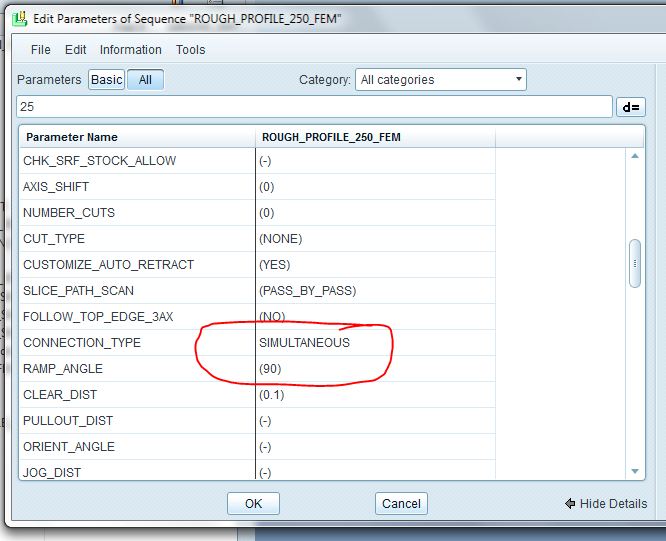The image size is (666, 541).
Task: Open the Information menu
Action: pyautogui.click(x=130, y=50)
